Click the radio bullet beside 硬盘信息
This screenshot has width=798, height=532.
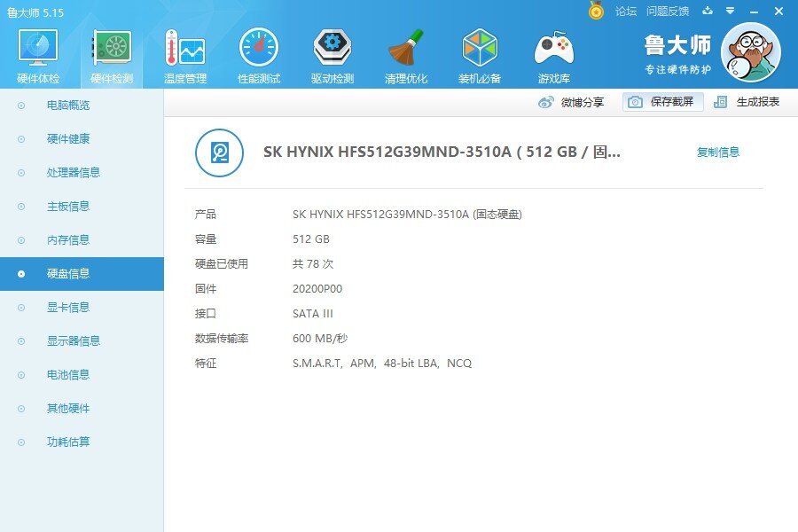point(21,274)
